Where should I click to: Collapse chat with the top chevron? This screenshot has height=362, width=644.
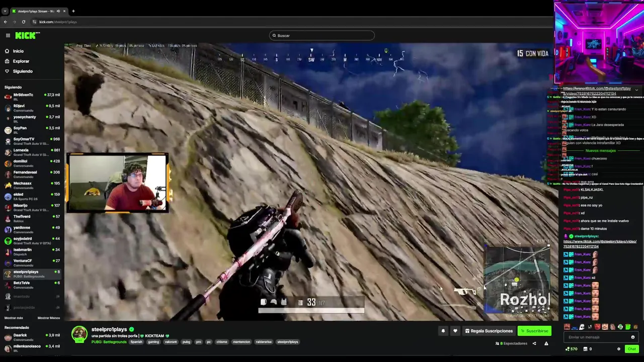click(636, 89)
